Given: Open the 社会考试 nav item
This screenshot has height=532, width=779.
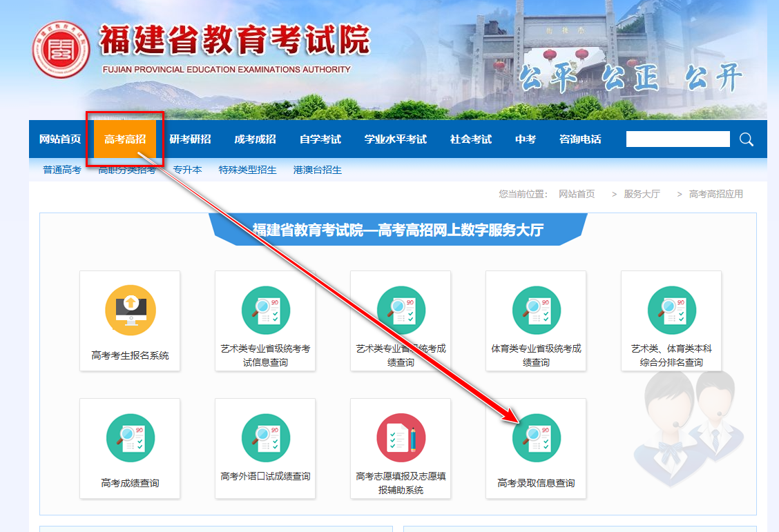Looking at the screenshot, I should click(x=471, y=139).
